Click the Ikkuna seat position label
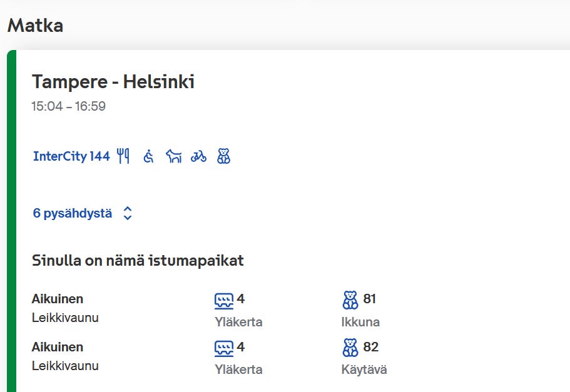 click(360, 322)
